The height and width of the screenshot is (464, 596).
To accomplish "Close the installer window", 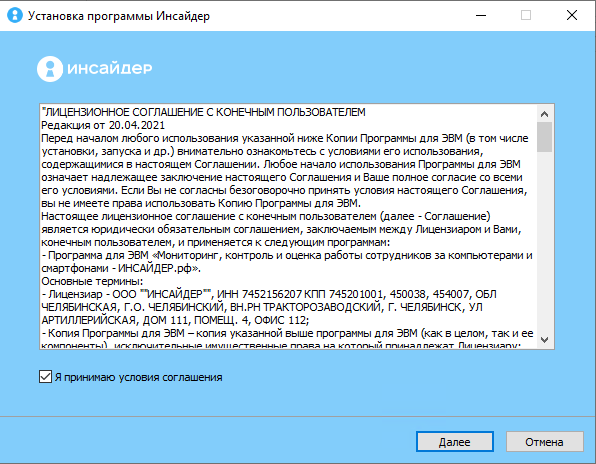I will (x=572, y=15).
